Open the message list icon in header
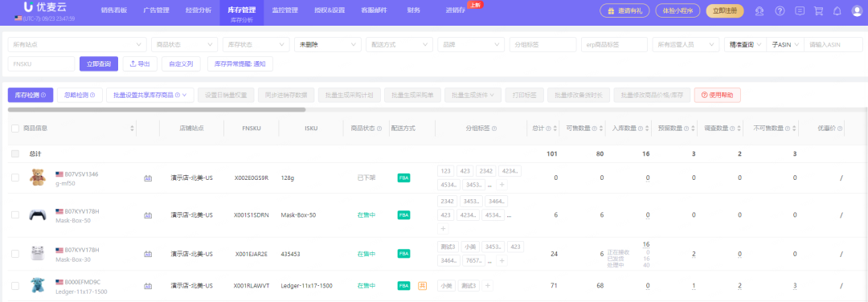 (x=800, y=10)
